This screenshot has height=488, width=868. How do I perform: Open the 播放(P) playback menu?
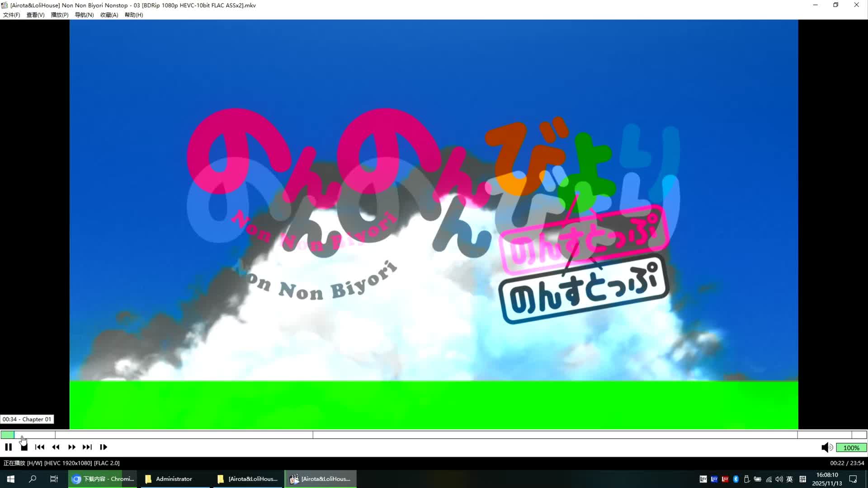click(x=60, y=15)
